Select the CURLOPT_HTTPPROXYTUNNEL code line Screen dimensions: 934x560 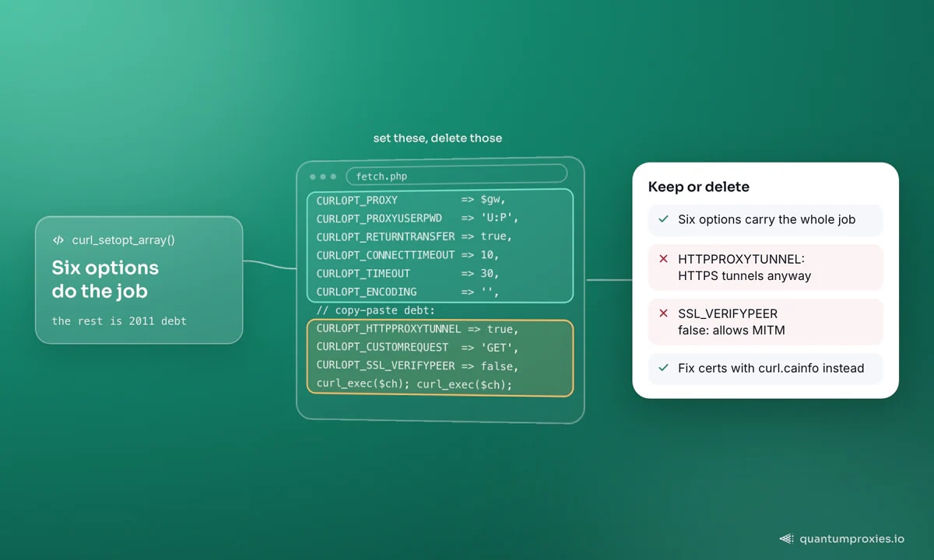pyautogui.click(x=417, y=329)
